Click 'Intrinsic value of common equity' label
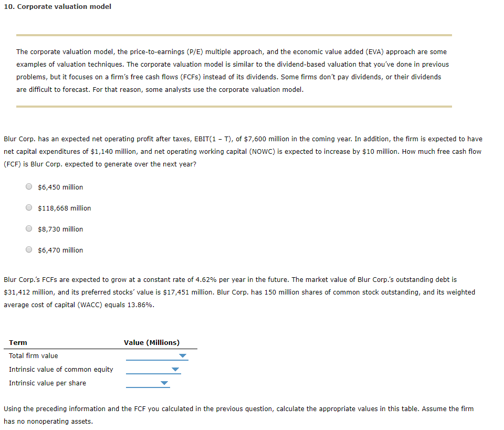The width and height of the screenshot is (504, 430). click(61, 370)
